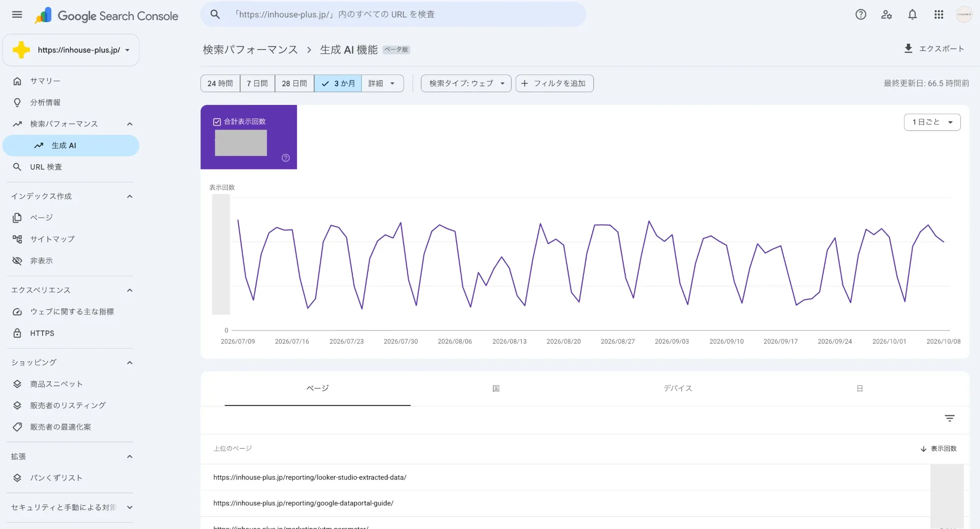The image size is (980, 529).
Task: Open 非表示 removals item
Action: click(x=71, y=261)
